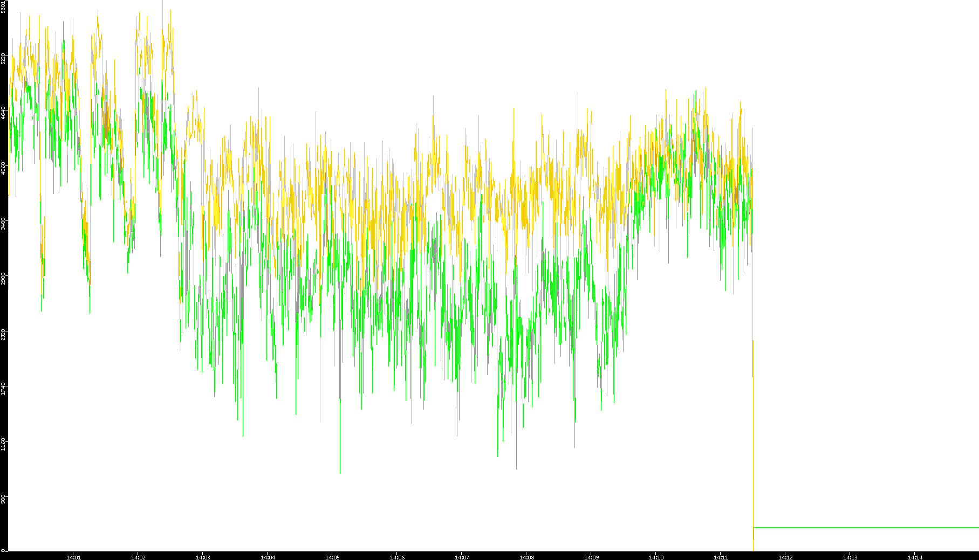This screenshot has height=560, width=979.
Task: Click the 1160 value axis label
Action: click(x=4, y=444)
